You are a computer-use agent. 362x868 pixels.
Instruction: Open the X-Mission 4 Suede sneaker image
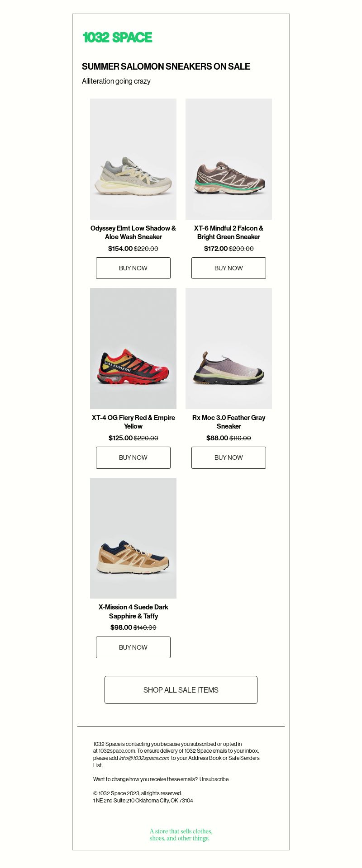pos(133,538)
